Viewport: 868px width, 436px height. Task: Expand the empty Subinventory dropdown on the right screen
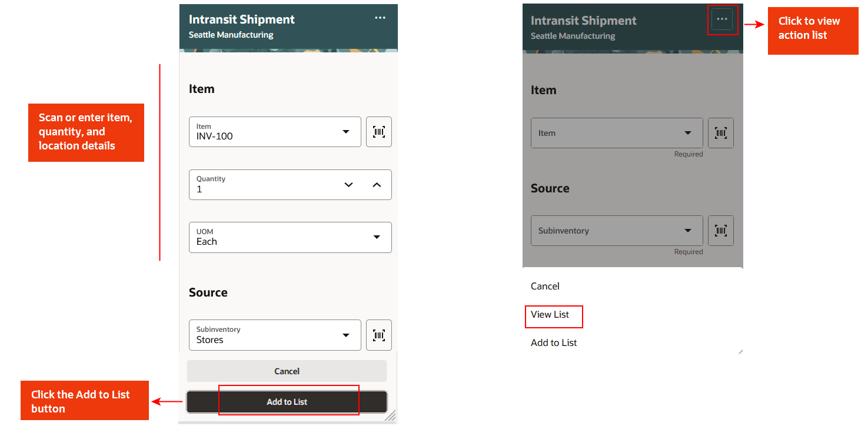coord(688,231)
